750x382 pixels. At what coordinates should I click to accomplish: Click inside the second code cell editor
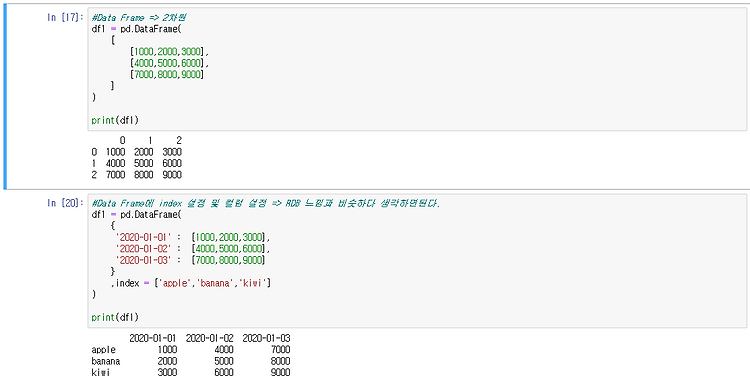[x=417, y=261]
